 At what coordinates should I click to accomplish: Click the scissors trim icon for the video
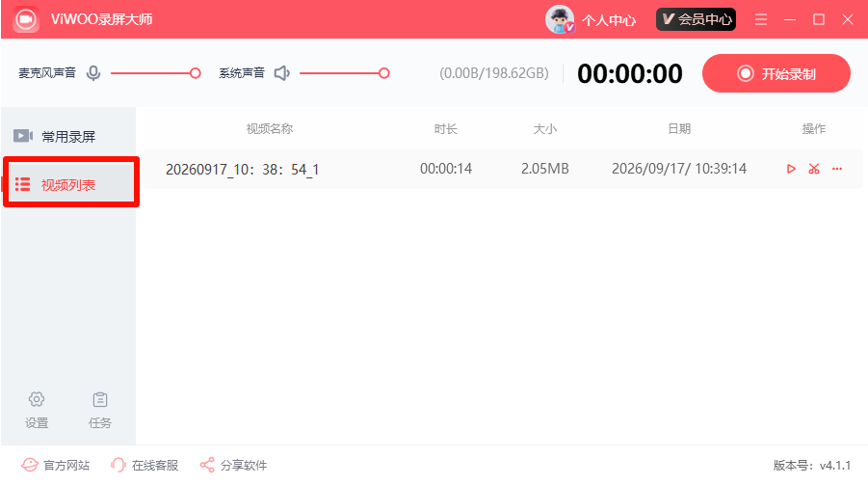(814, 169)
